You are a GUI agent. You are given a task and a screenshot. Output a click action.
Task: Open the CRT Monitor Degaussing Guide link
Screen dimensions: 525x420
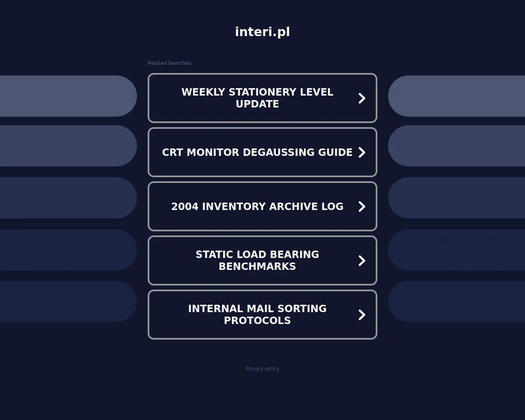[x=257, y=152]
